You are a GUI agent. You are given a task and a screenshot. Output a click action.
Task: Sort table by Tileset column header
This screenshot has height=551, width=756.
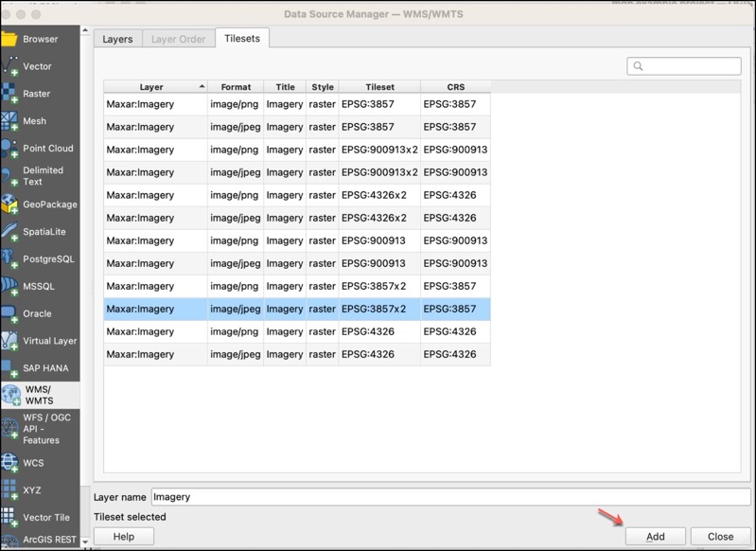tap(380, 87)
